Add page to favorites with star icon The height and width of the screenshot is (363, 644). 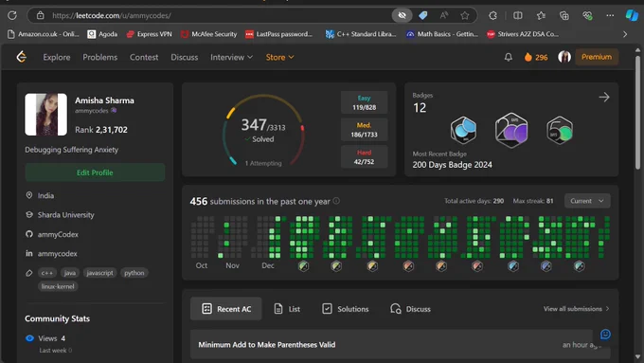(x=464, y=15)
